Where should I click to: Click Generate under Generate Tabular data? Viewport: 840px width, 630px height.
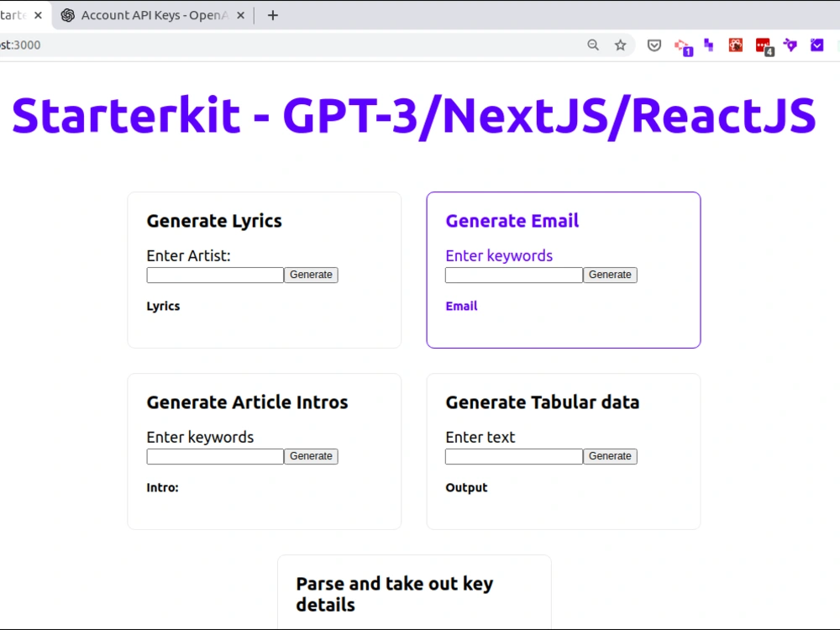610,455
